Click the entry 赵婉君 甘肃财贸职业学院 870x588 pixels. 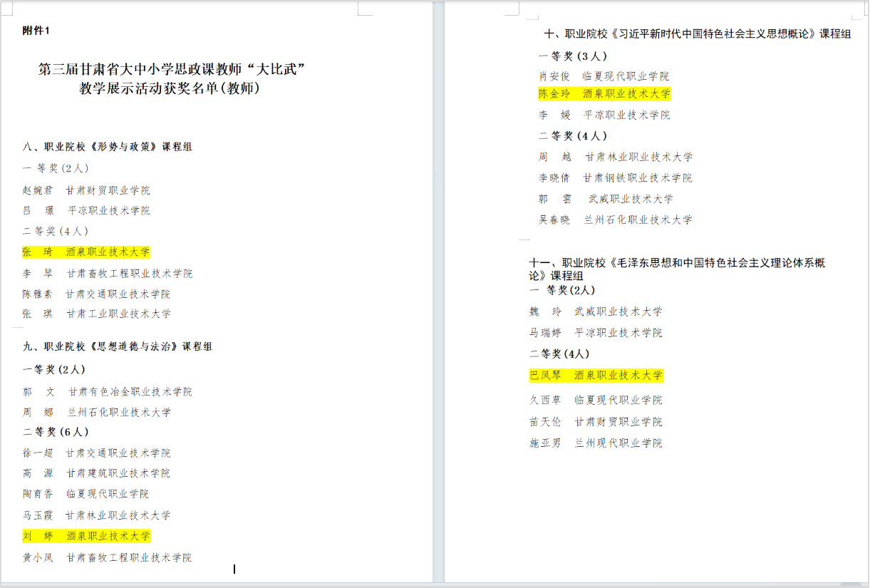(x=86, y=190)
